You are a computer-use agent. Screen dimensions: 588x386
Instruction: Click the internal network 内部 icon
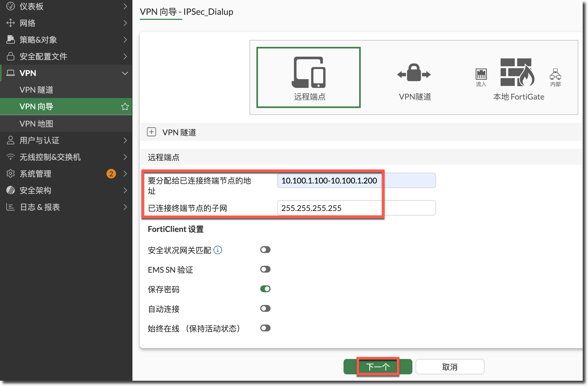click(555, 74)
